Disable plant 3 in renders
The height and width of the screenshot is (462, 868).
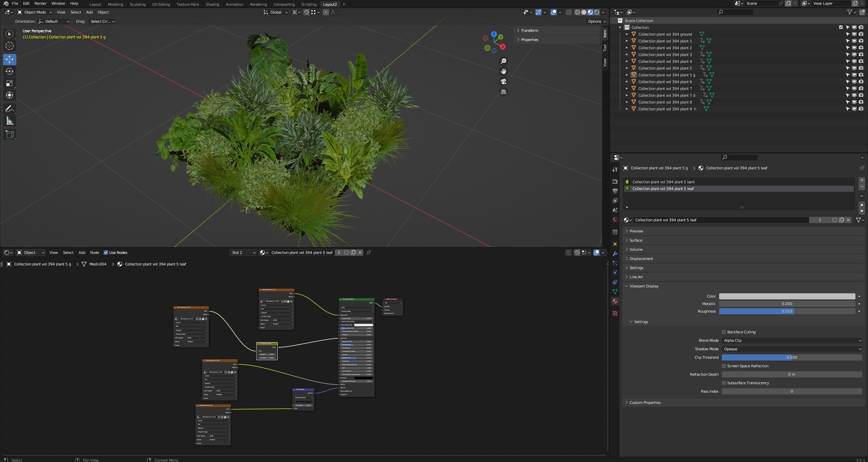click(x=861, y=54)
